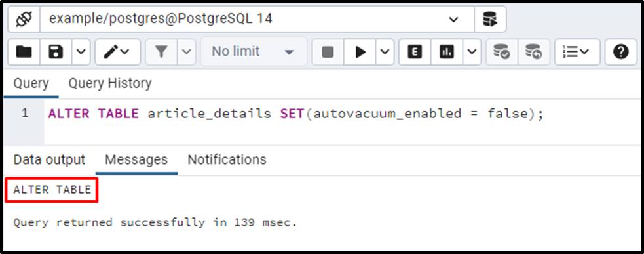The height and width of the screenshot is (254, 644).
Task: Open the Help question mark icon
Action: [620, 52]
